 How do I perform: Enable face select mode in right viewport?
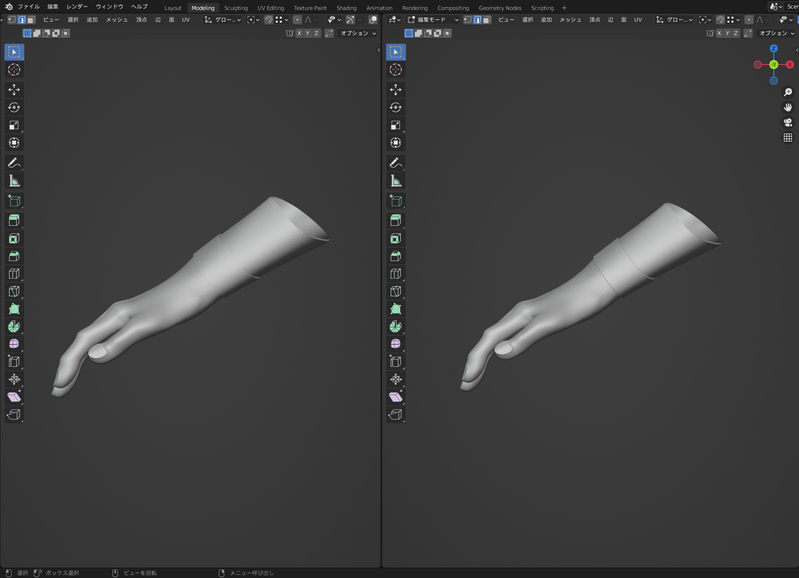487,20
